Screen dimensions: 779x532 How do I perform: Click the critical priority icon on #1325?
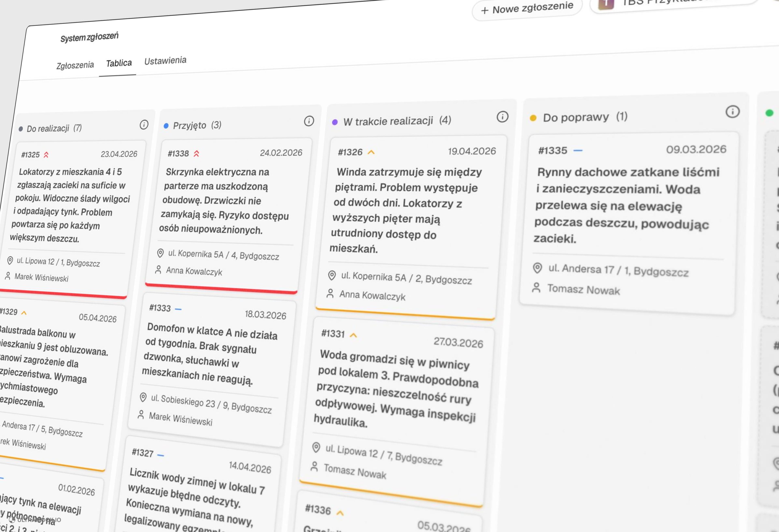coord(46,155)
